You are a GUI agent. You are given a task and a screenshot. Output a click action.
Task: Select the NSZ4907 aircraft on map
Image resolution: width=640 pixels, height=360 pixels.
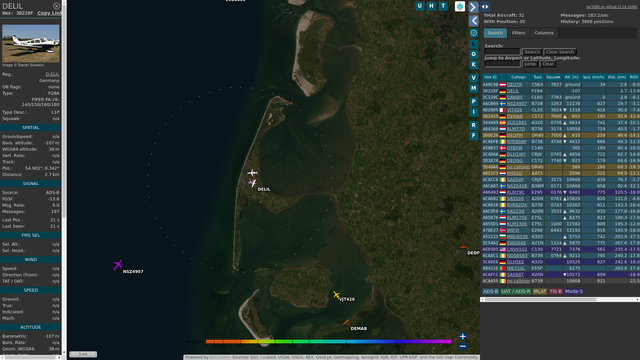click(118, 265)
